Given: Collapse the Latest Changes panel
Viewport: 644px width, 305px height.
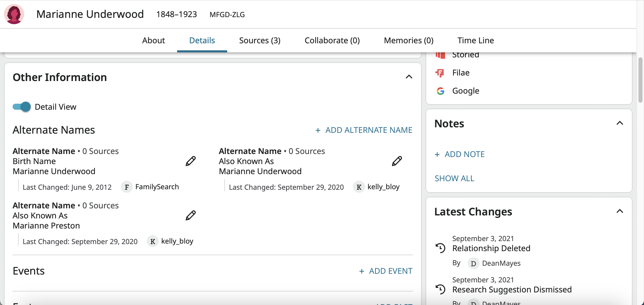Looking at the screenshot, I should click(x=620, y=211).
